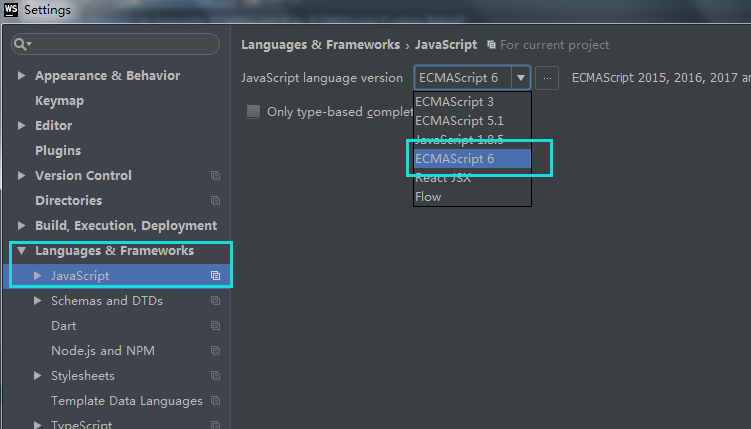Click project-level icon next to Version Control
The image size is (751, 429).
(x=216, y=176)
